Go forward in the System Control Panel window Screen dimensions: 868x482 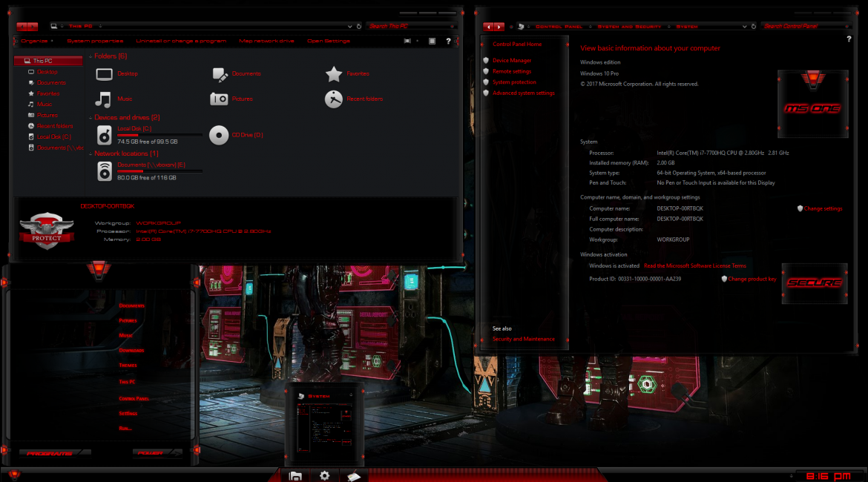click(x=499, y=27)
